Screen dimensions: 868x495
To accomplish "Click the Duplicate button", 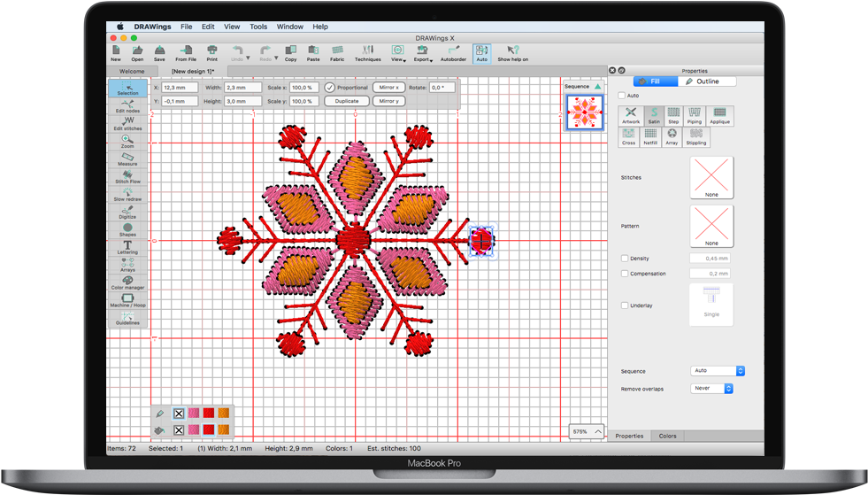I will click(x=347, y=101).
